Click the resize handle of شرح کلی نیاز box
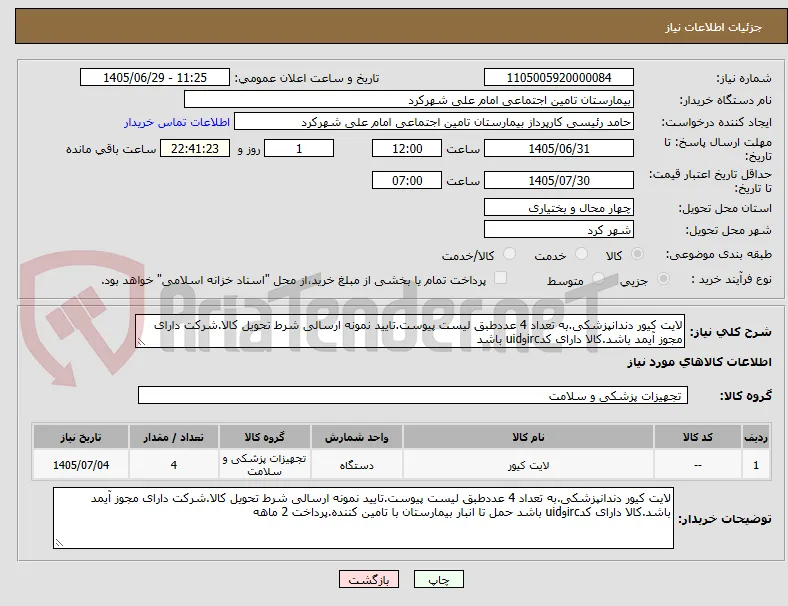The image size is (788, 606). 141,342
